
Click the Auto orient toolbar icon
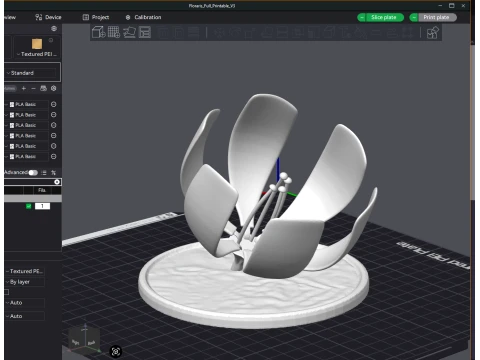coord(129,32)
